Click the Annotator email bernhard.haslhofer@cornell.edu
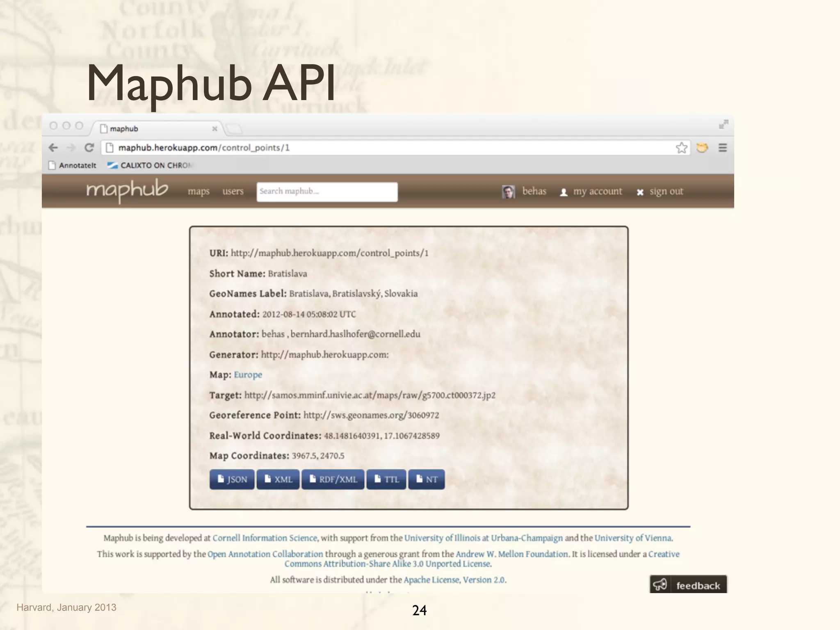The width and height of the screenshot is (840, 630). click(355, 334)
